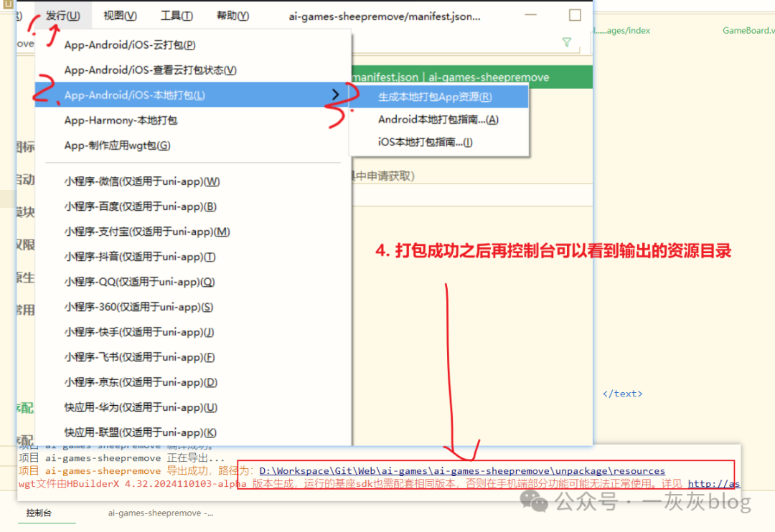This screenshot has width=775, height=532.
Task: Click the maximize window square icon
Action: pyautogui.click(x=575, y=15)
